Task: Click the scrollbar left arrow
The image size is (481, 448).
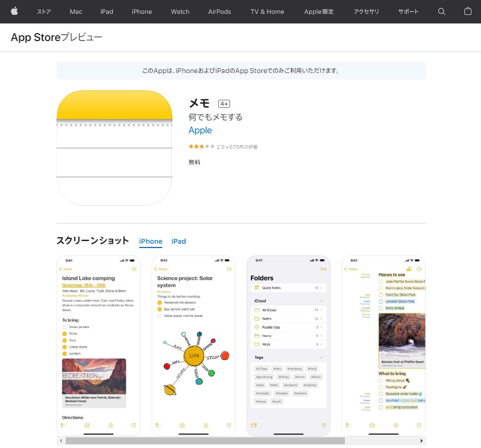Action: point(61,441)
